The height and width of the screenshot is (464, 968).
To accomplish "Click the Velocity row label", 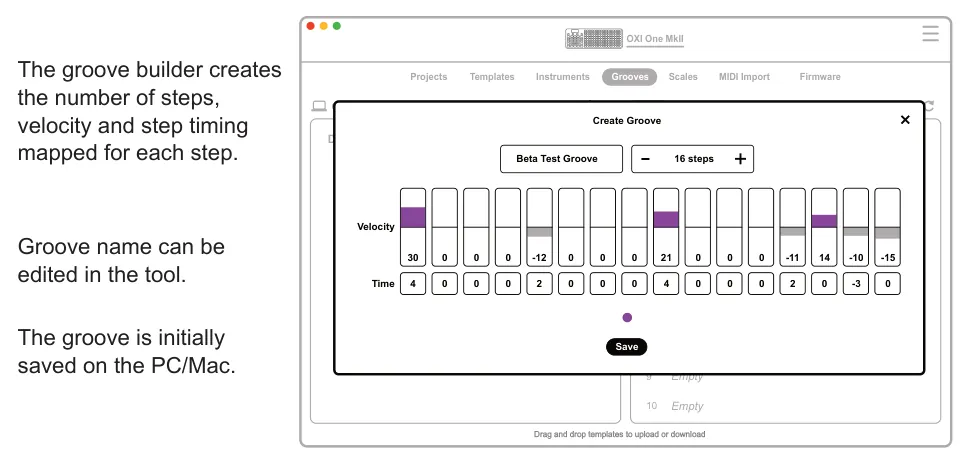I will point(375,226).
